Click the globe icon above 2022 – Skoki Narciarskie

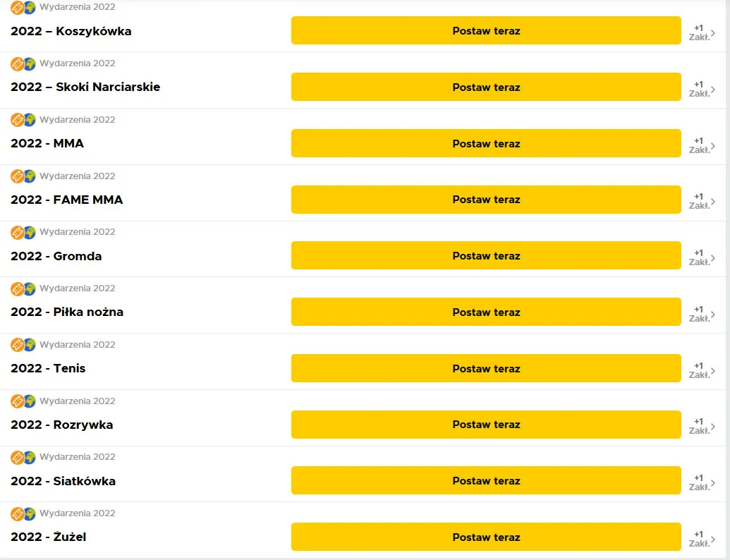30,63
